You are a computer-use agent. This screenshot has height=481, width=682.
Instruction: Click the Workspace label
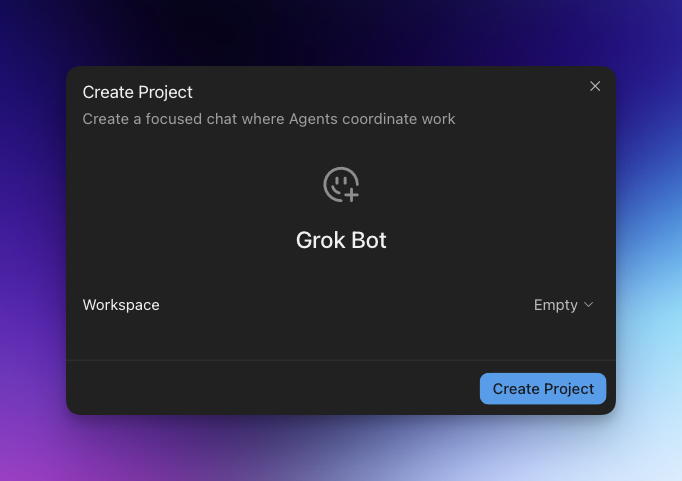[121, 305]
